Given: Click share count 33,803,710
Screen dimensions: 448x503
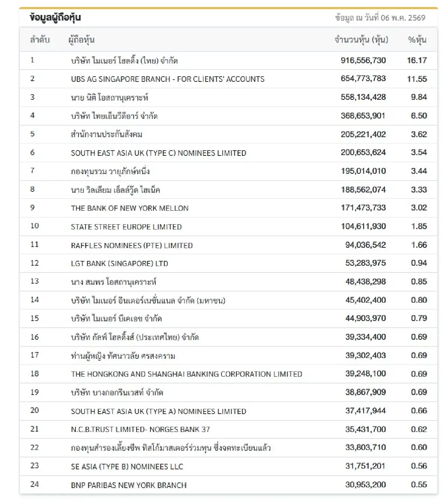Looking at the screenshot, I should click(x=365, y=447).
